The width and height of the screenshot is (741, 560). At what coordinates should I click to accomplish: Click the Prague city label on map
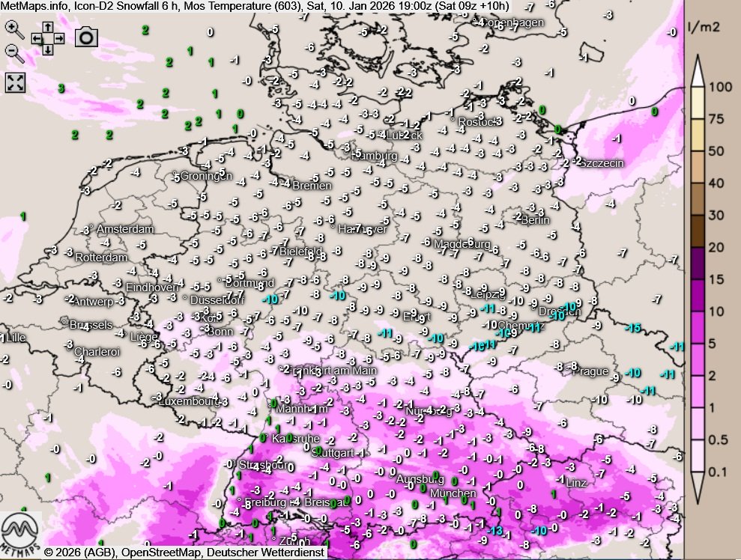tap(593, 371)
